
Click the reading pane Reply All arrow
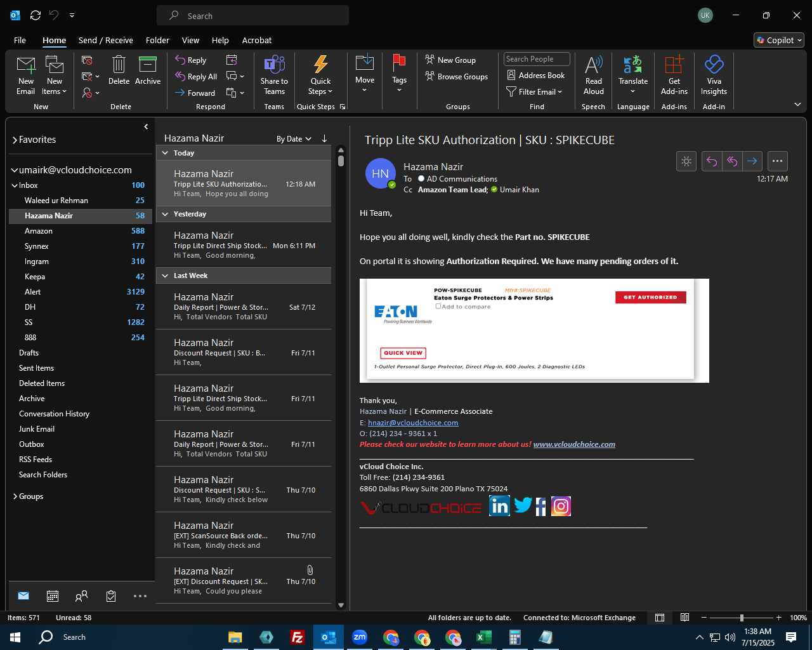point(732,161)
